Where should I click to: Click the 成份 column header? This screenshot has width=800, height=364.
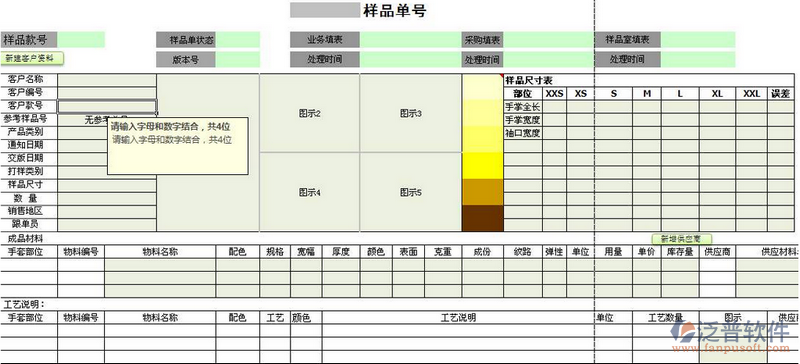[x=483, y=251]
